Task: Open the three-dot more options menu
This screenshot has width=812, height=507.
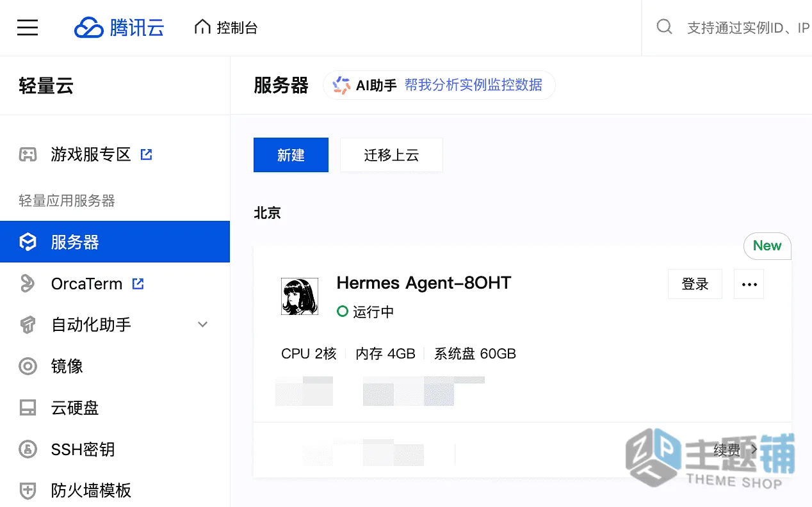Action: [x=749, y=284]
